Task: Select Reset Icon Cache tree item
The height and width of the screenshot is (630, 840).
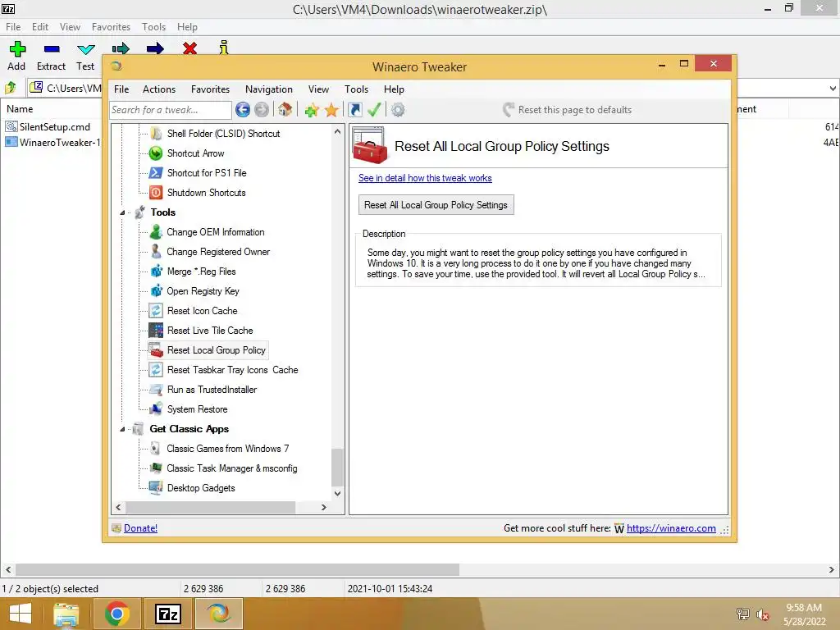Action: pyautogui.click(x=202, y=311)
